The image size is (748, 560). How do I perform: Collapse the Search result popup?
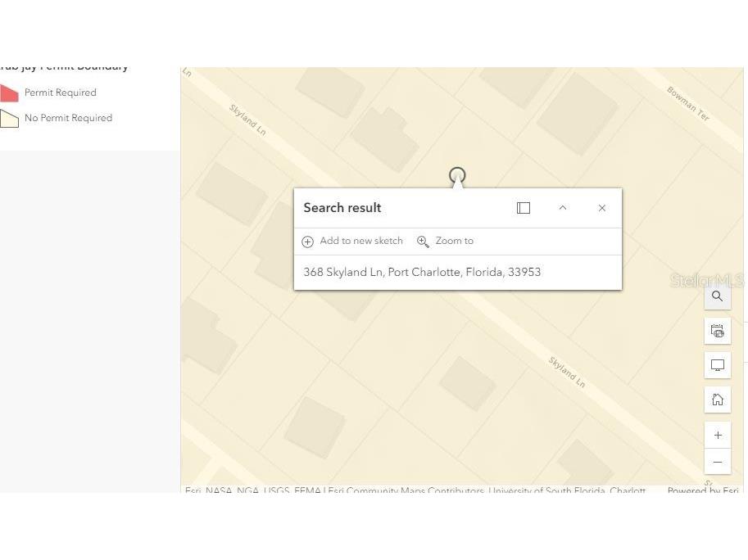pos(562,208)
